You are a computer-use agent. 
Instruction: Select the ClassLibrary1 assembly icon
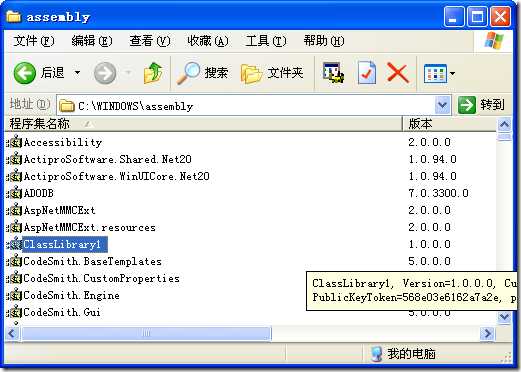14,244
